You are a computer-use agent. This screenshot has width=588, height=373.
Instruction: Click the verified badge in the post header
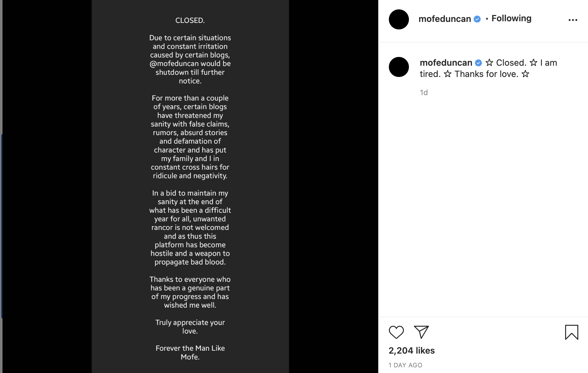477,19
